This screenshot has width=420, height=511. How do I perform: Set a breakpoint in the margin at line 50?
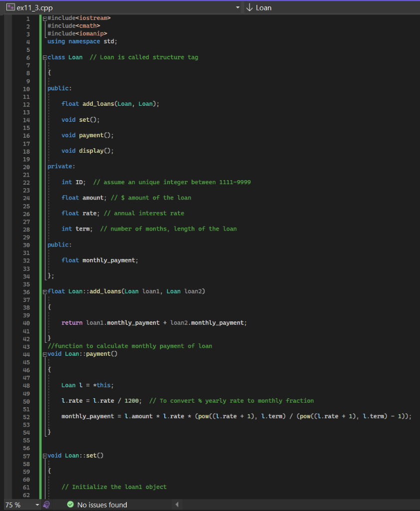(x=8, y=401)
